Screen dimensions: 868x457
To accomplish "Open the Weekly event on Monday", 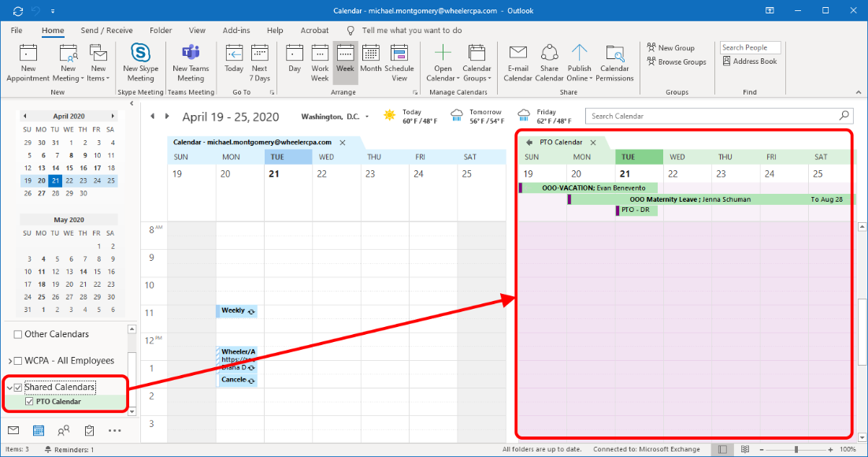I will tap(236, 310).
